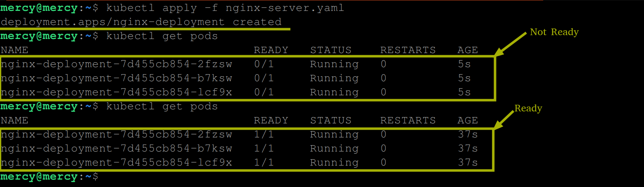Click the first READY column header
Image resolution: width=644 pixels, height=187 pixels.
[271, 50]
